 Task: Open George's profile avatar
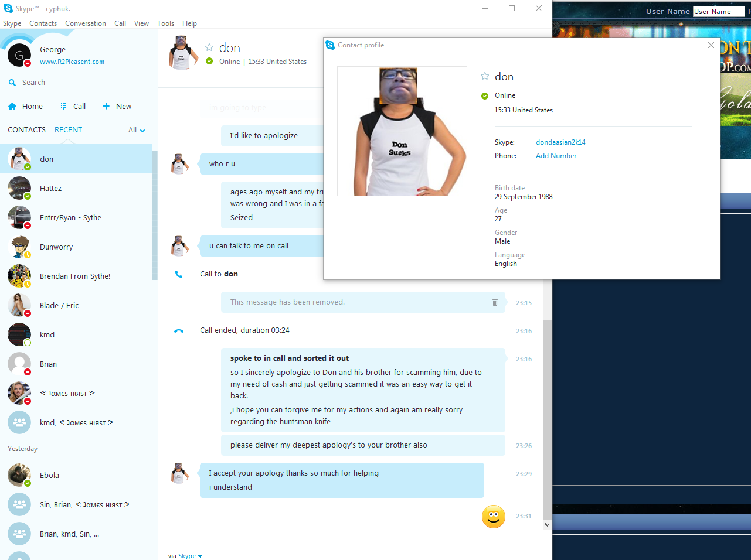(19, 55)
